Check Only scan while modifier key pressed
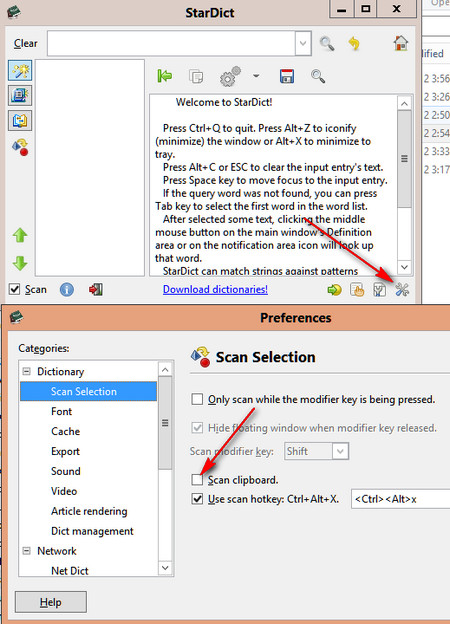 197,399
